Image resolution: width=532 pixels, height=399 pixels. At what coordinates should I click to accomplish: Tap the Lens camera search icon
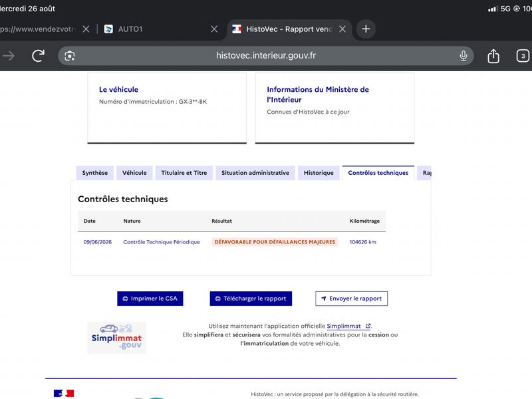pyautogui.click(x=70, y=56)
